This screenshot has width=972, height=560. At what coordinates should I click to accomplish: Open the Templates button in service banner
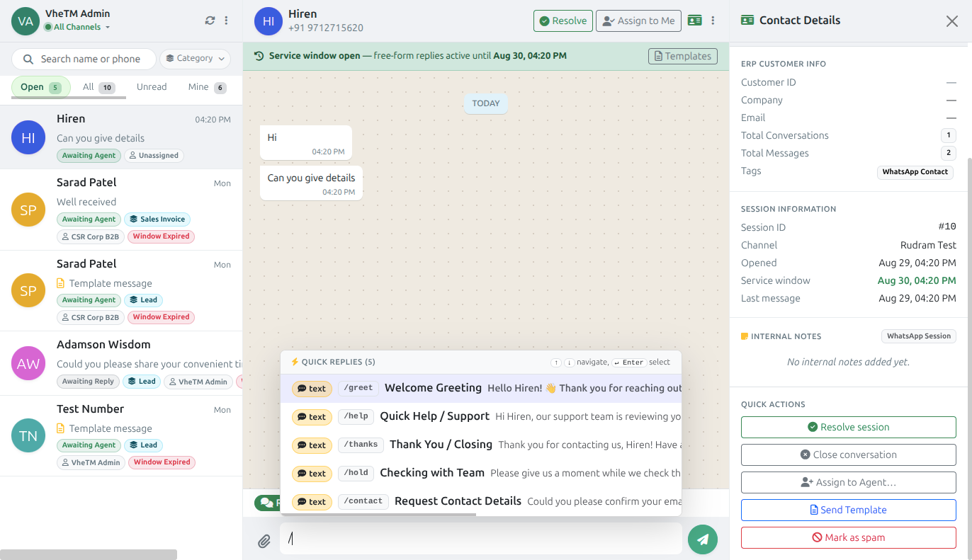click(683, 56)
